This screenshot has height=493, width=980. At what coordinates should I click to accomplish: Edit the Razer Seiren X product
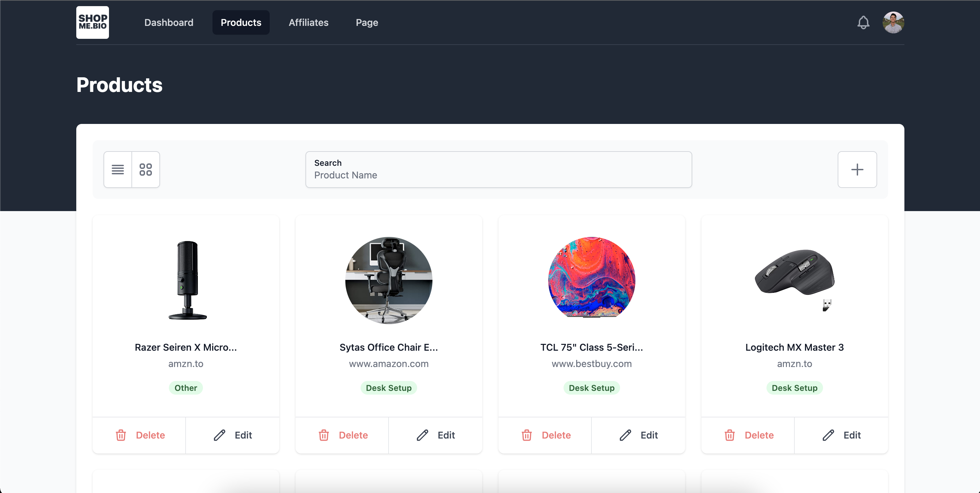(x=233, y=435)
